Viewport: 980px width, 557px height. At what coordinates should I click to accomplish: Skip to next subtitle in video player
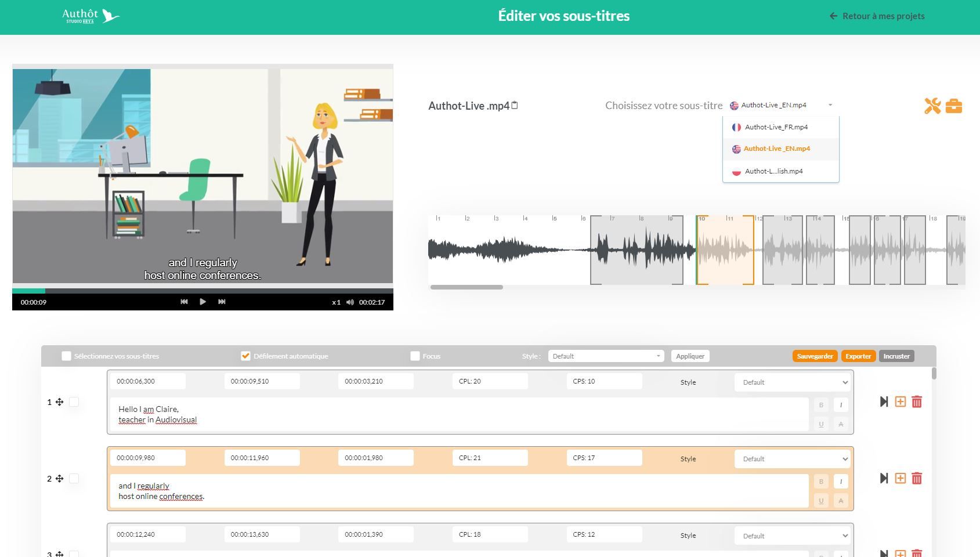pyautogui.click(x=222, y=302)
